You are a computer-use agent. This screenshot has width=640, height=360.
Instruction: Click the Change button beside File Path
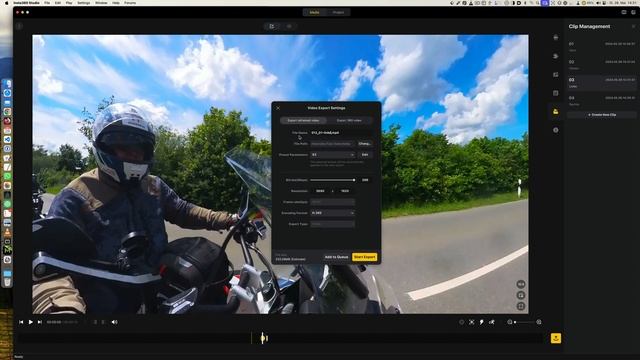click(x=364, y=144)
